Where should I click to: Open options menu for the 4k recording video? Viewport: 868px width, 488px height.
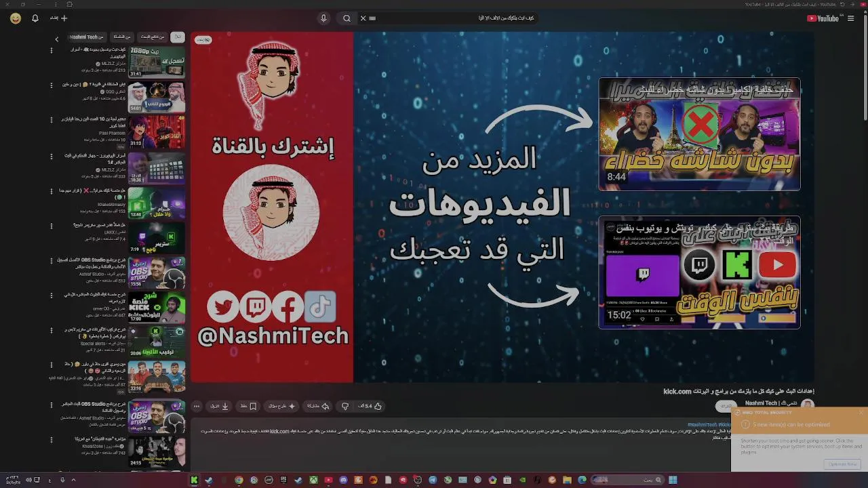tap(51, 50)
